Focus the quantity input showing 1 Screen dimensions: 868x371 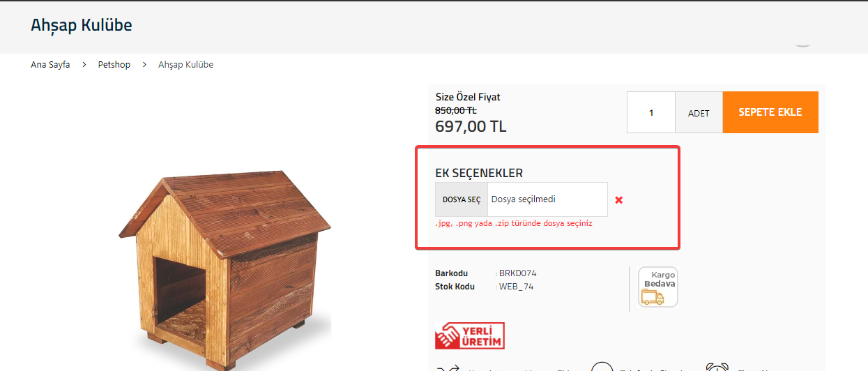[651, 112]
